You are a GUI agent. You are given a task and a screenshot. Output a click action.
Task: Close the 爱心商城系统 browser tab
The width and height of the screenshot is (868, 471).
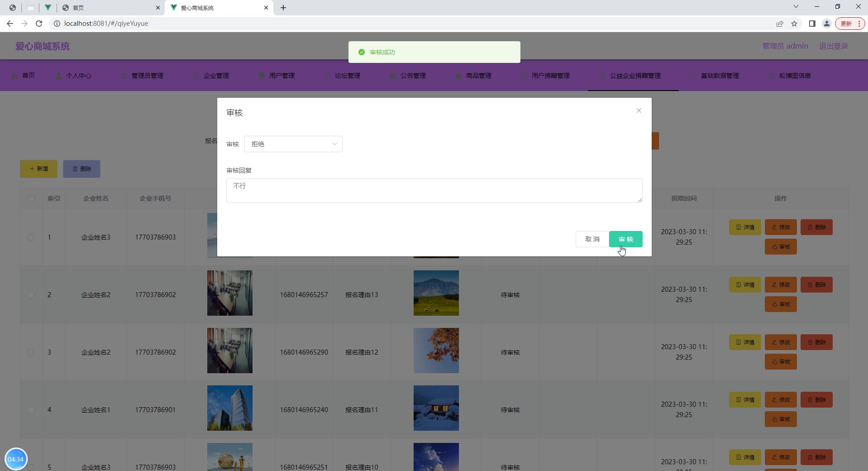(x=266, y=8)
